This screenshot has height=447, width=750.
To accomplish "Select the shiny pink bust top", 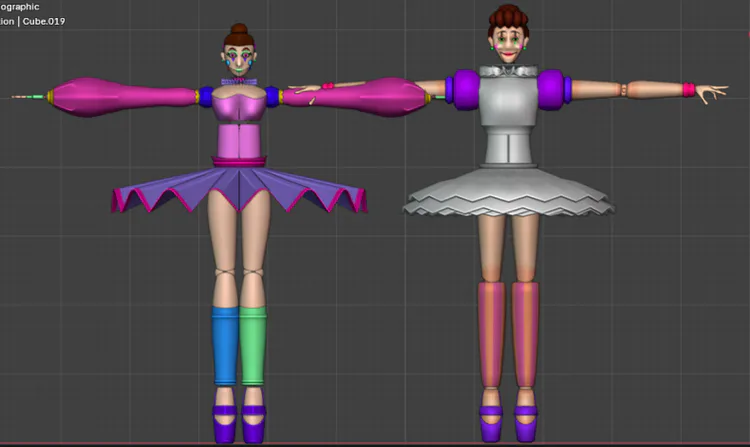I will [x=239, y=104].
